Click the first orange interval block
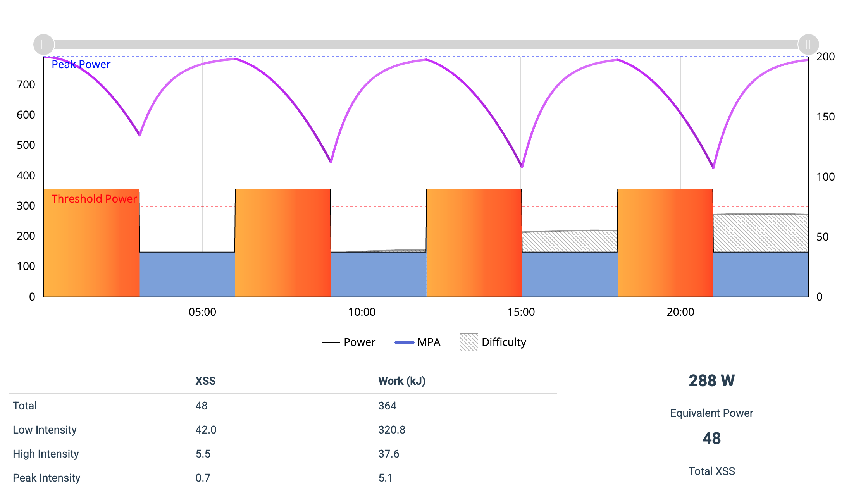 (91, 248)
